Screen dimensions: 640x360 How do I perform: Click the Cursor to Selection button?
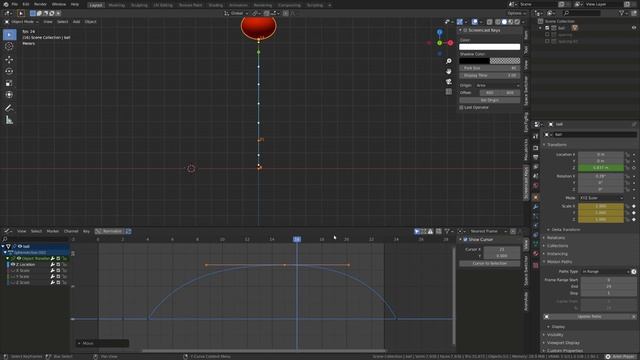coord(490,264)
